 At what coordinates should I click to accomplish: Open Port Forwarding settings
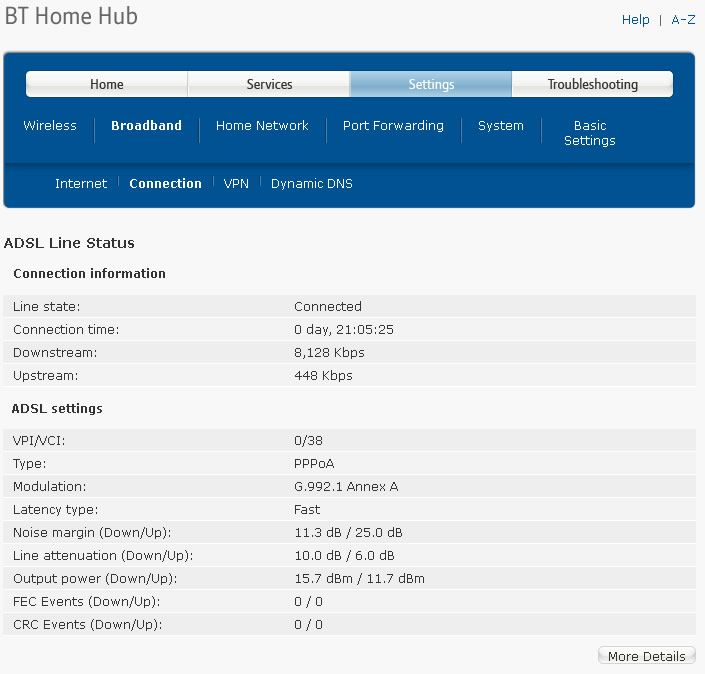(x=393, y=125)
